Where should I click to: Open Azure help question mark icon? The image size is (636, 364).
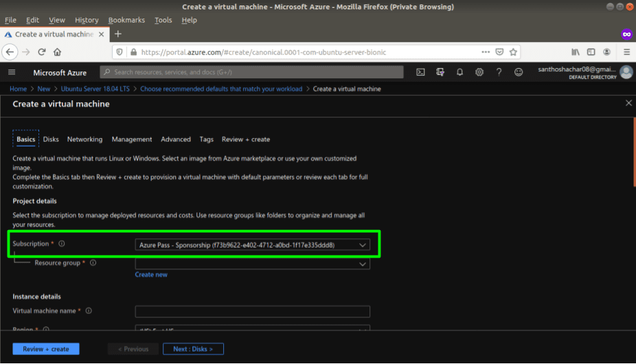499,72
